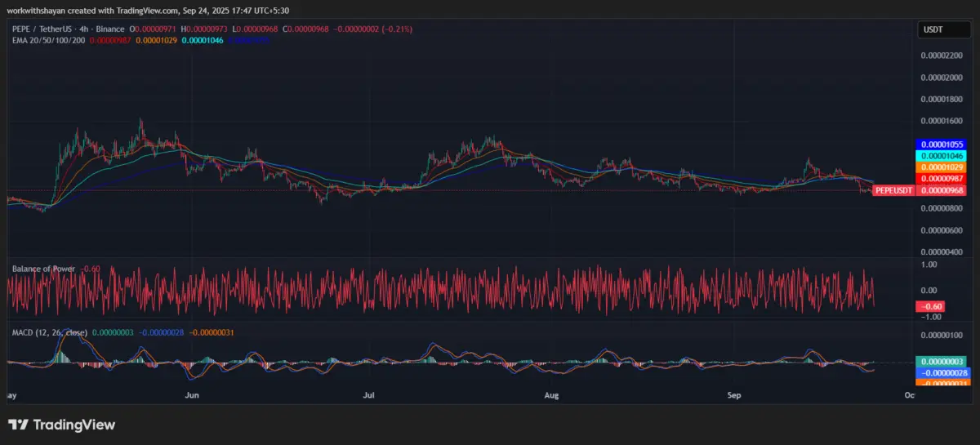This screenshot has width=980, height=445.
Task: Click the 0.00000968 last price axis tag
Action: [942, 190]
